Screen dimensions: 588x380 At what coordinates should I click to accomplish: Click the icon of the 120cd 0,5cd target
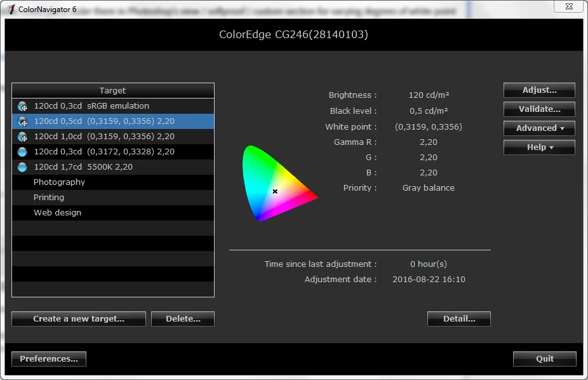[x=22, y=121]
